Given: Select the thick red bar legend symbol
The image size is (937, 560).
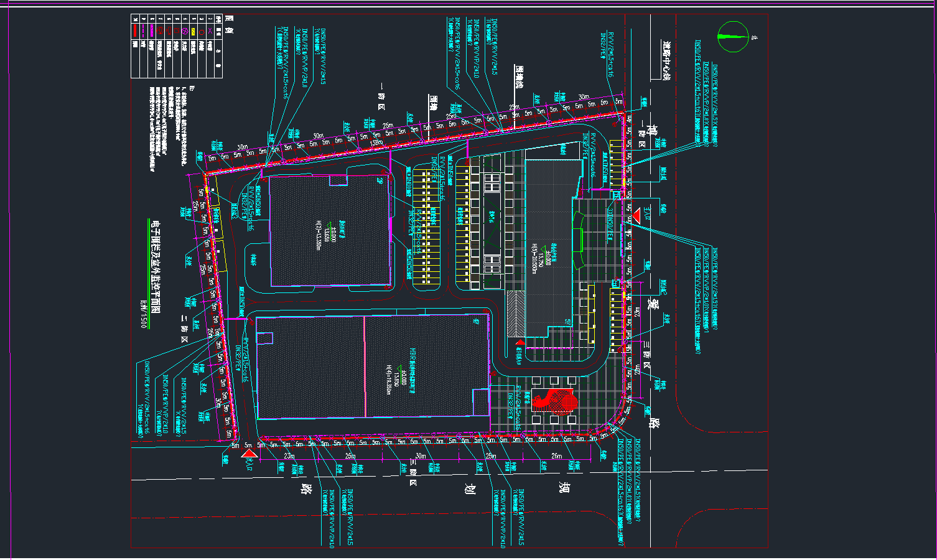Looking at the screenshot, I should pos(135,30).
